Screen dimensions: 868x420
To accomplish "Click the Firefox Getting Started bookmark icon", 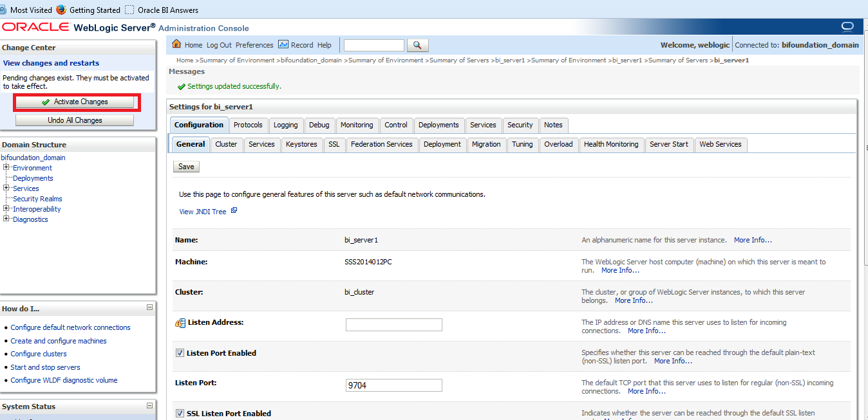I will click(61, 10).
